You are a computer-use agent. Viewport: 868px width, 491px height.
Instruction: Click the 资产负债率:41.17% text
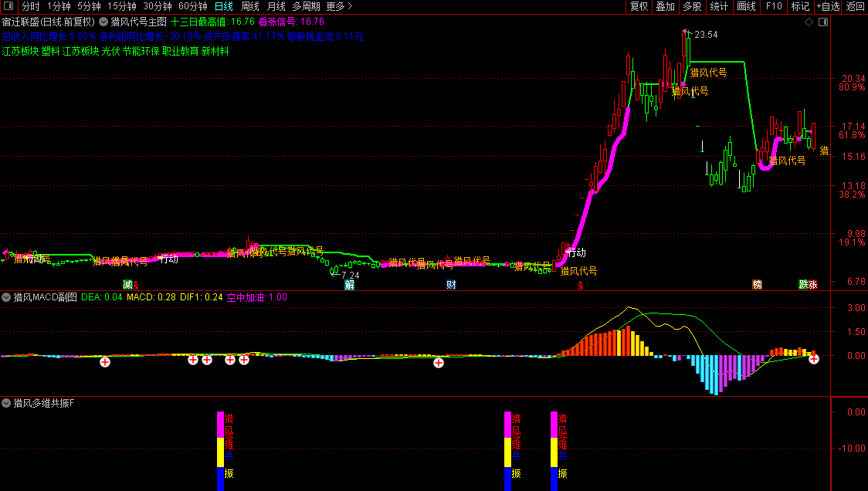244,36
